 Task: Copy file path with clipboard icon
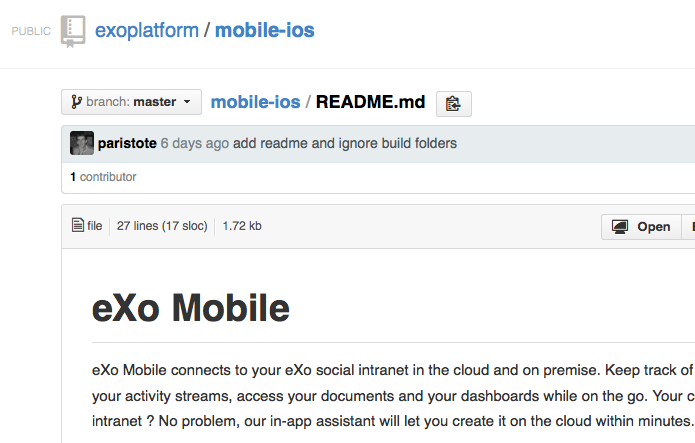pos(453,104)
